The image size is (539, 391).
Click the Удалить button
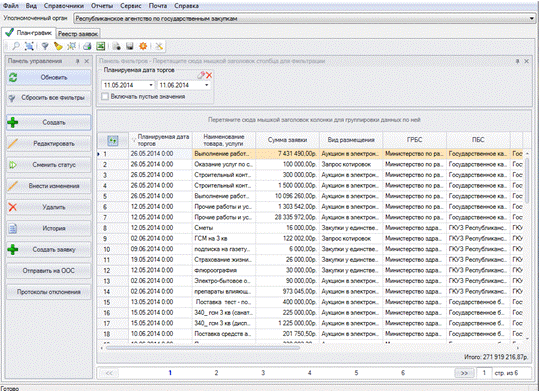(x=49, y=207)
